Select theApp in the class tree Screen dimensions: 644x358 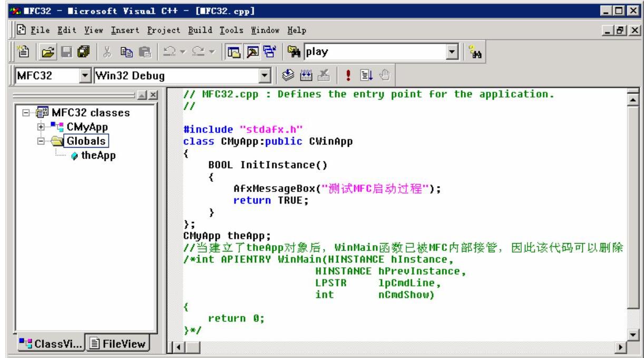pyautogui.click(x=99, y=156)
